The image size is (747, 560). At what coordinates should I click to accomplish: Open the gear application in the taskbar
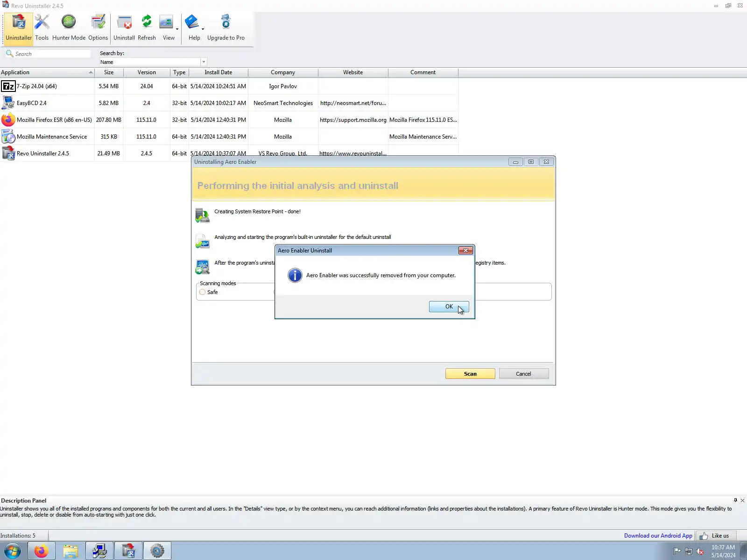click(x=157, y=551)
